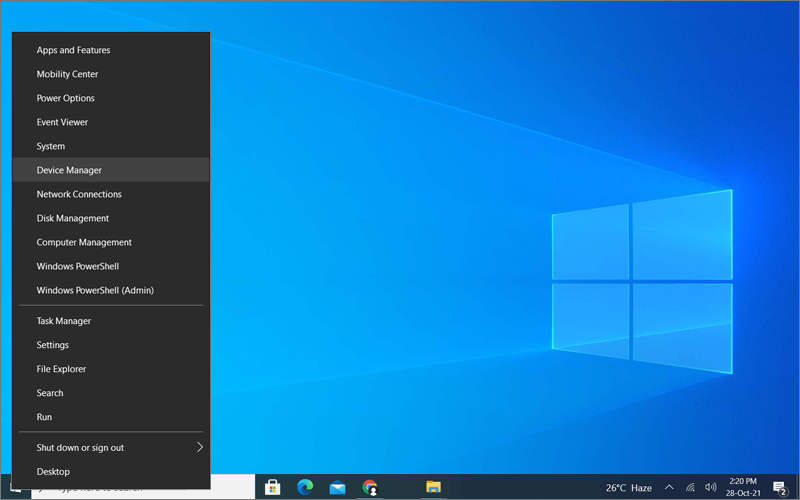800x500 pixels.
Task: Click the volume speaker tray icon
Action: [710, 488]
